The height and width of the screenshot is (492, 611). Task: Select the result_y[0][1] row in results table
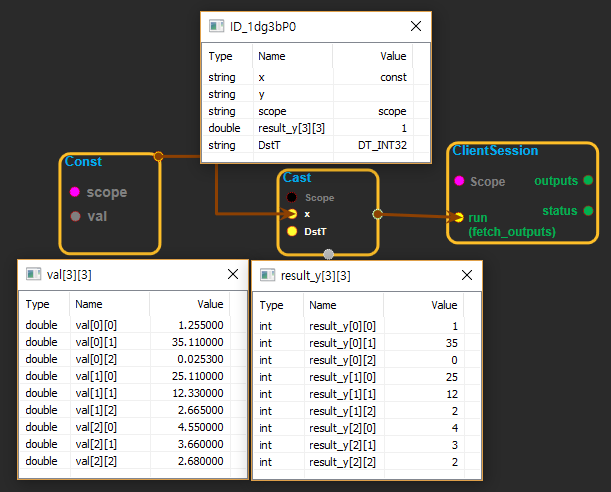(x=366, y=343)
